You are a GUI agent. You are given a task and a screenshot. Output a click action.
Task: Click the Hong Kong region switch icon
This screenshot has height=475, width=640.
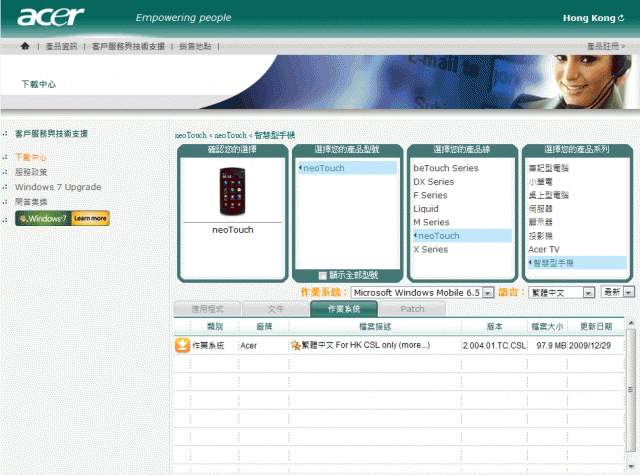[621, 18]
